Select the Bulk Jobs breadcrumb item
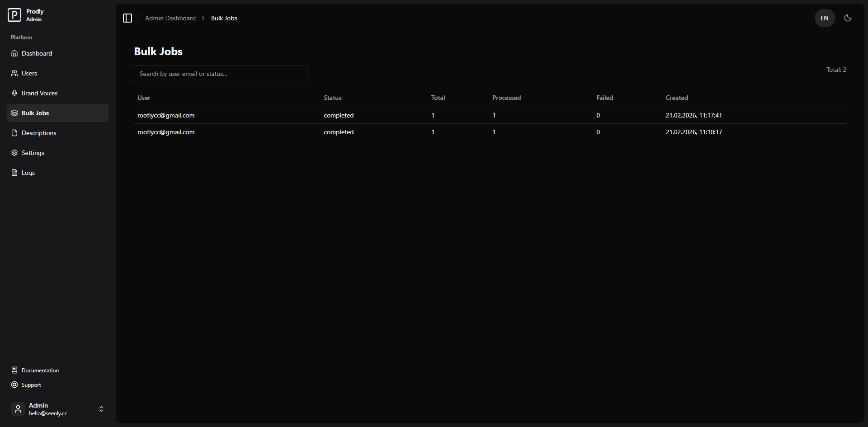 (x=224, y=18)
